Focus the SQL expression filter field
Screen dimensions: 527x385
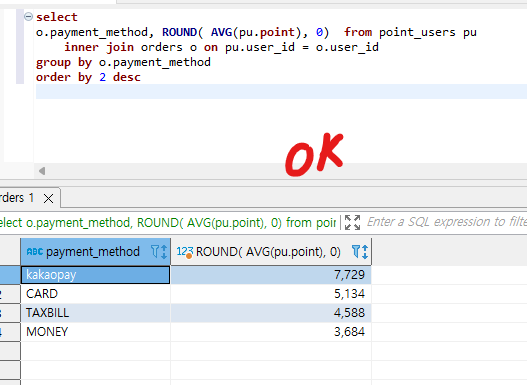click(x=446, y=222)
